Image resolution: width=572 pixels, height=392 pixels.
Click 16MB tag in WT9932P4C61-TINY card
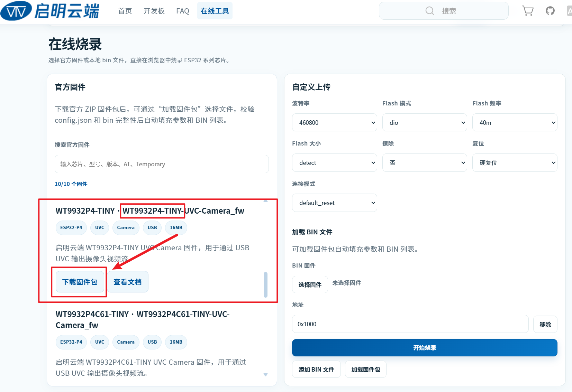click(x=176, y=342)
